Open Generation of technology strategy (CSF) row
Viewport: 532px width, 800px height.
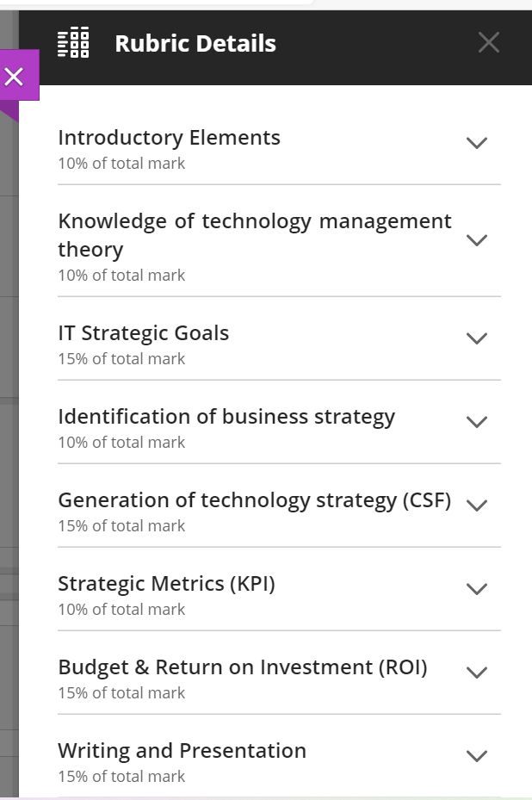tap(279, 512)
